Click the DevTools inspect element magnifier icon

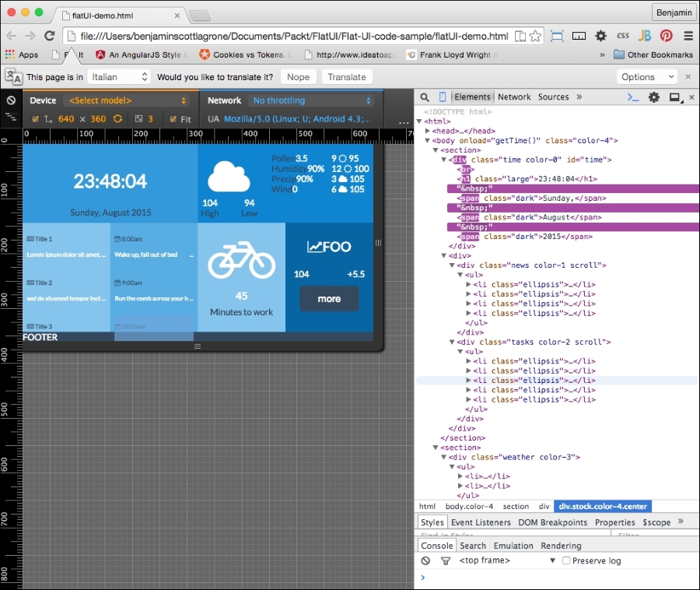pos(425,97)
